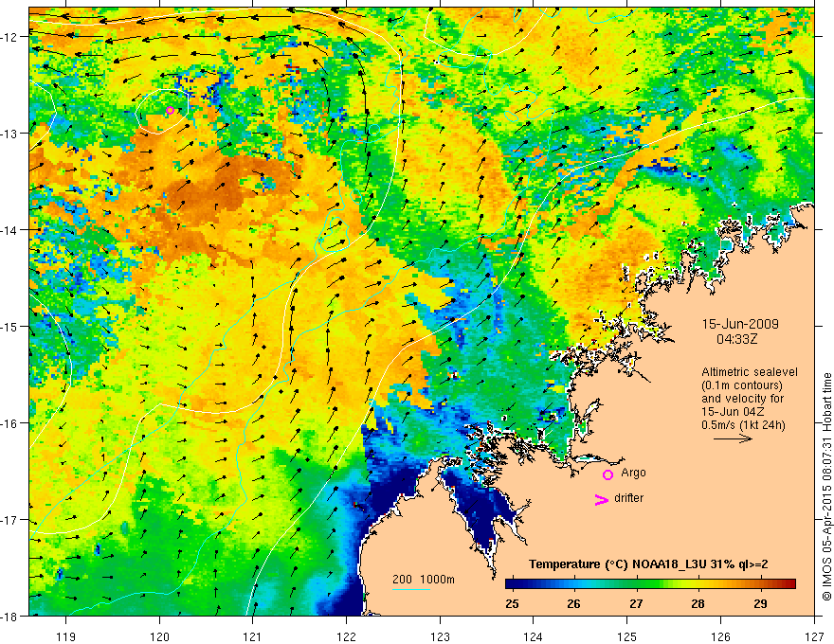Click the 0.5m/s velocity scale arrow
834x644 pixels.
(x=733, y=438)
